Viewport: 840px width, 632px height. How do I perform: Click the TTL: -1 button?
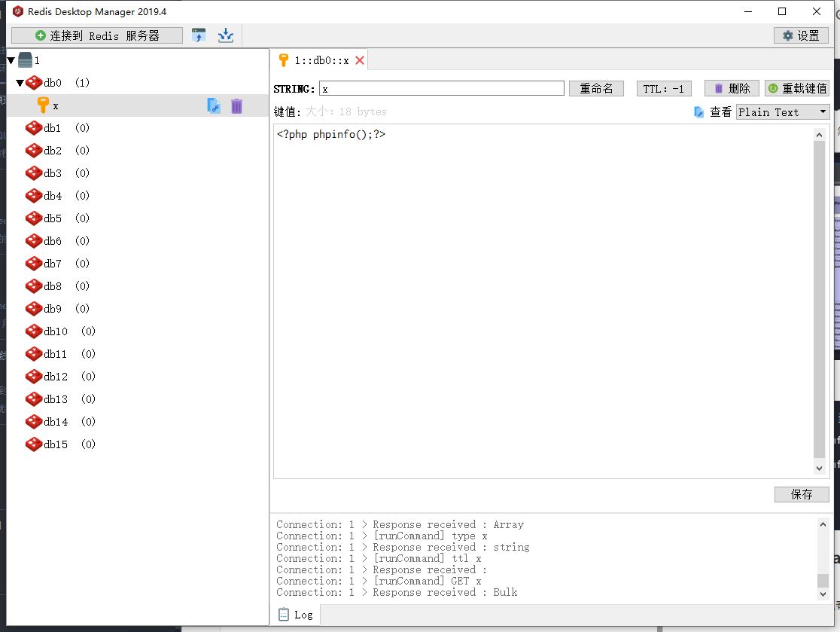coord(664,88)
